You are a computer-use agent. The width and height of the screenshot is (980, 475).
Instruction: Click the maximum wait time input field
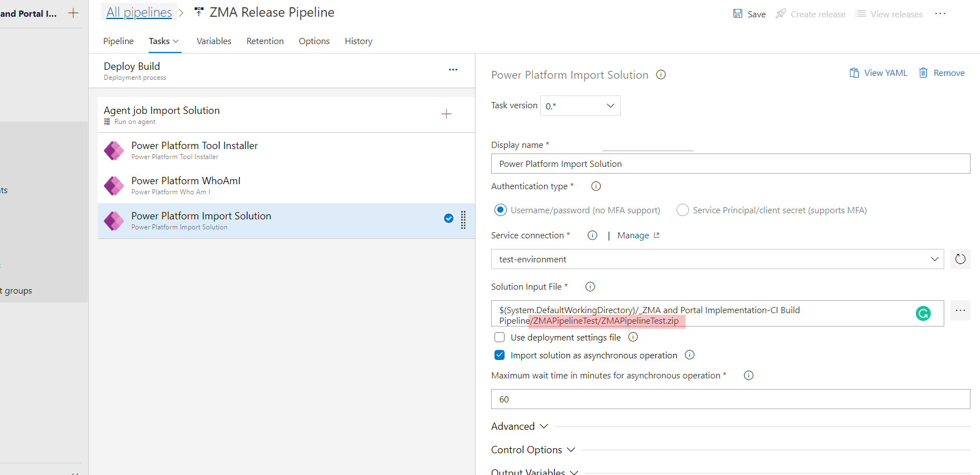(730, 399)
